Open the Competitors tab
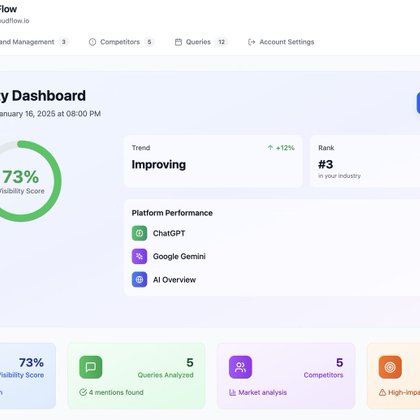The width and height of the screenshot is (420, 420). pos(121,42)
